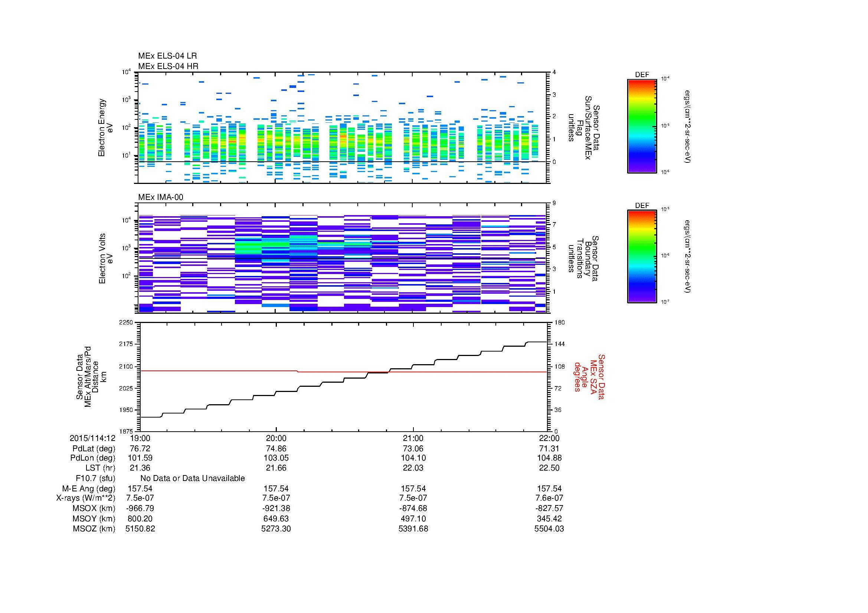Click the '20:00' time tick label
Image resolution: width=868 pixels, height=613 pixels.
pyautogui.click(x=276, y=438)
